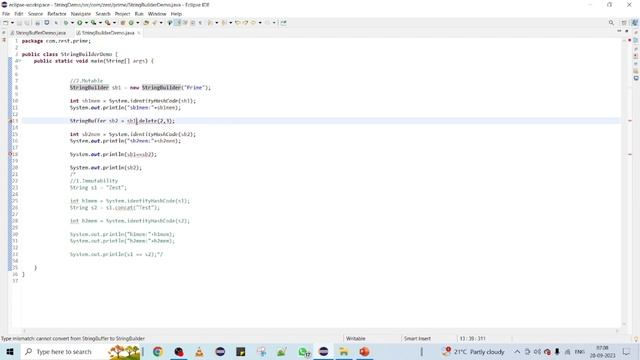
Task: Click the 'Smart Insert' status bar entry
Action: tap(417, 338)
